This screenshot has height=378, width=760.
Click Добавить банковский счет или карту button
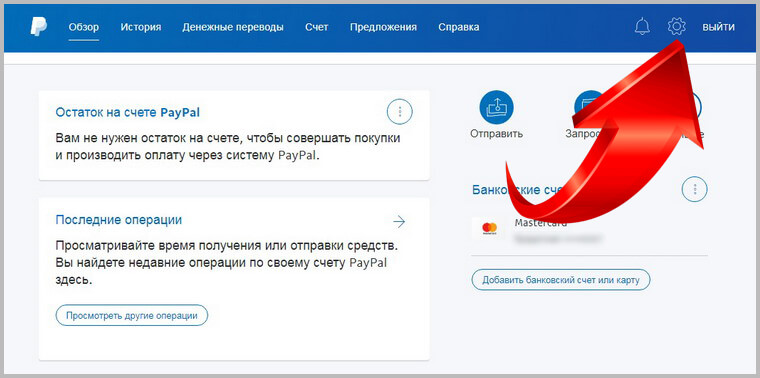click(x=561, y=280)
